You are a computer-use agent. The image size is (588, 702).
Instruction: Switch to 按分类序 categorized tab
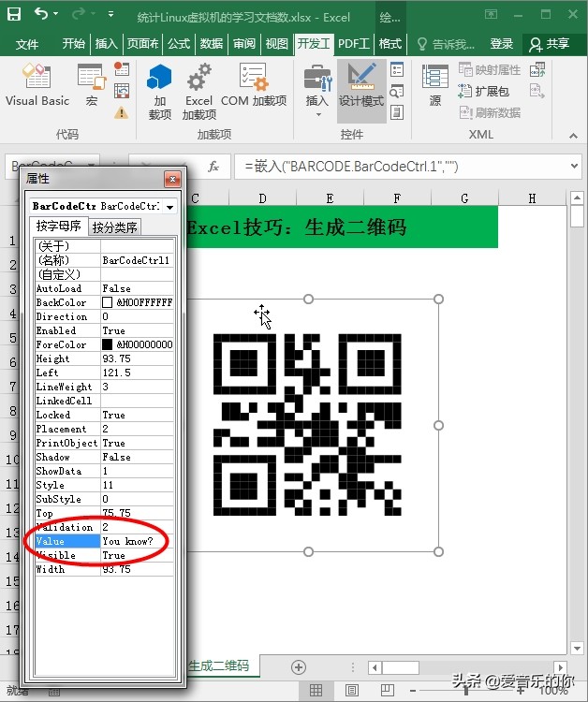click(x=114, y=227)
